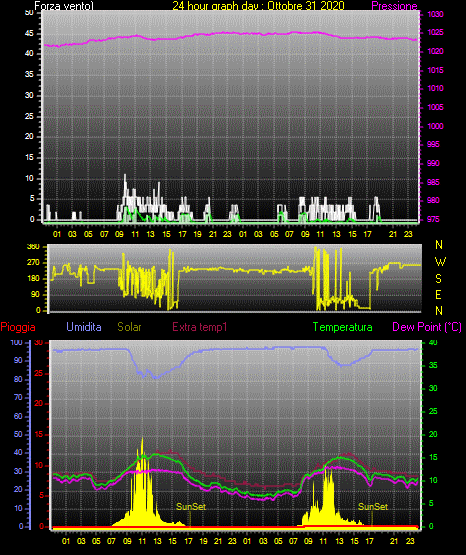Click the W wind direction label
This screenshot has width=466, height=555.
point(440,262)
